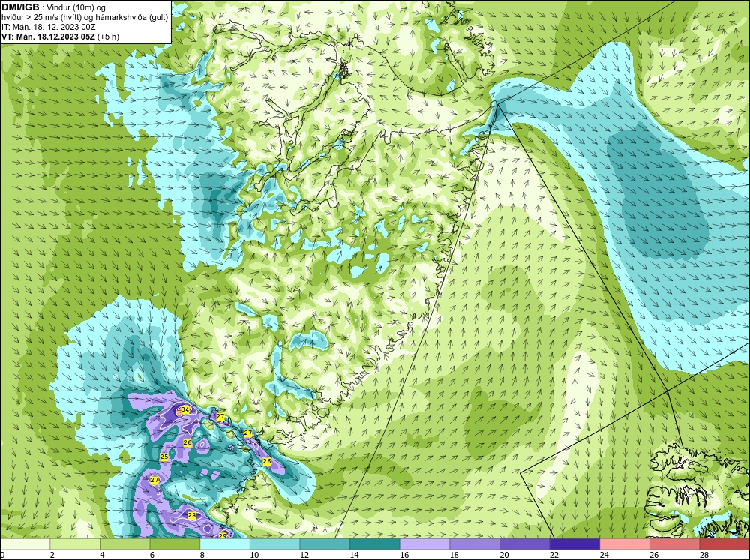Viewport: 750px width, 560px height.
Task: Click the legend scale value '12'
Action: (304, 555)
